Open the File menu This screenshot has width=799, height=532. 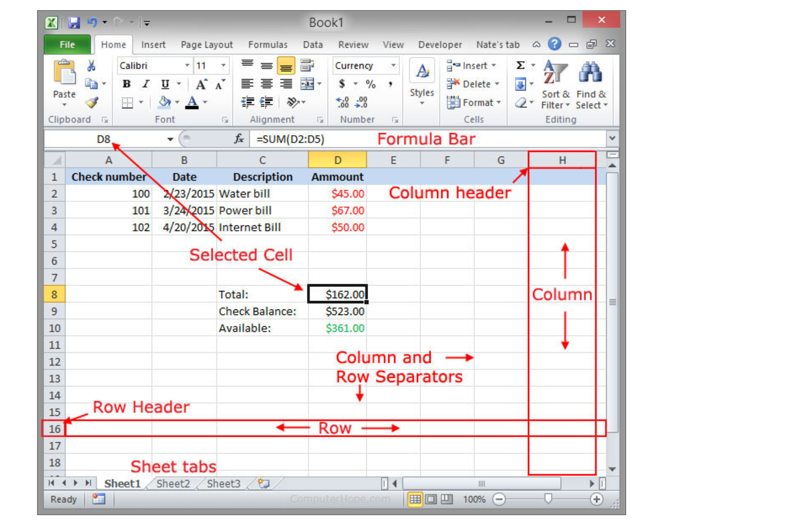[67, 45]
